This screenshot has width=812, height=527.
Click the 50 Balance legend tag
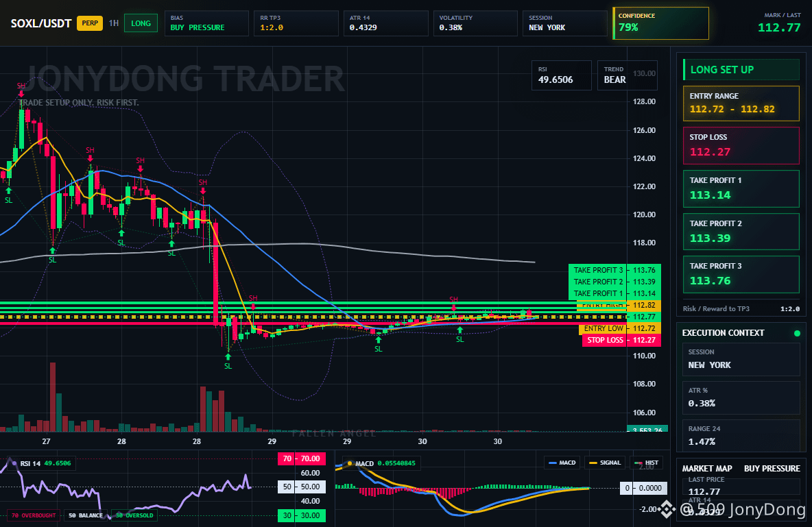tap(86, 515)
